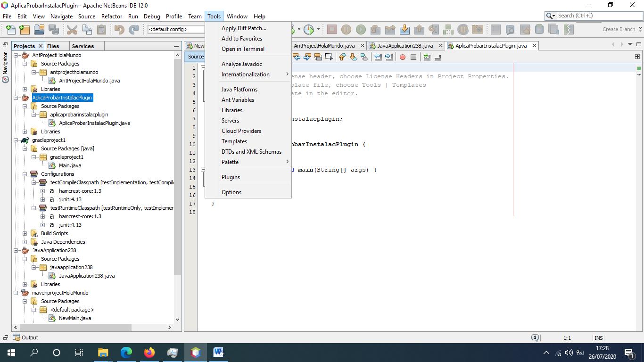Image resolution: width=644 pixels, height=362 pixels.
Task: Click the New Project toolbar icon
Action: (25, 29)
